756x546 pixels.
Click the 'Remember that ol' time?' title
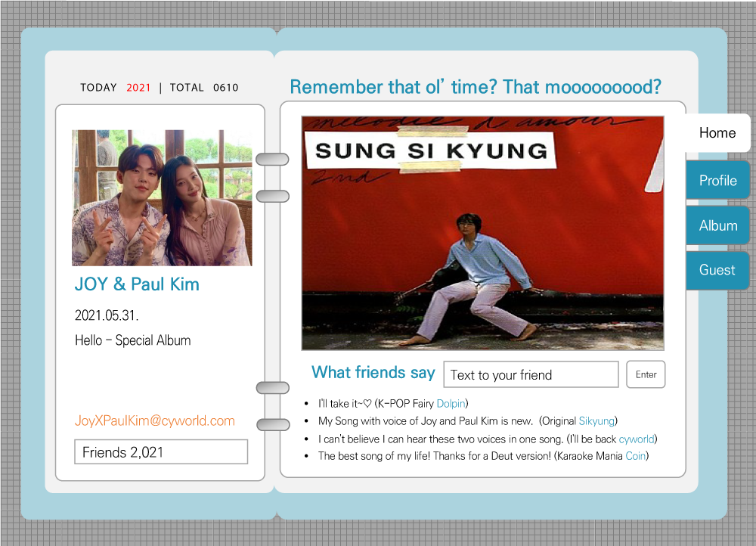tap(476, 87)
